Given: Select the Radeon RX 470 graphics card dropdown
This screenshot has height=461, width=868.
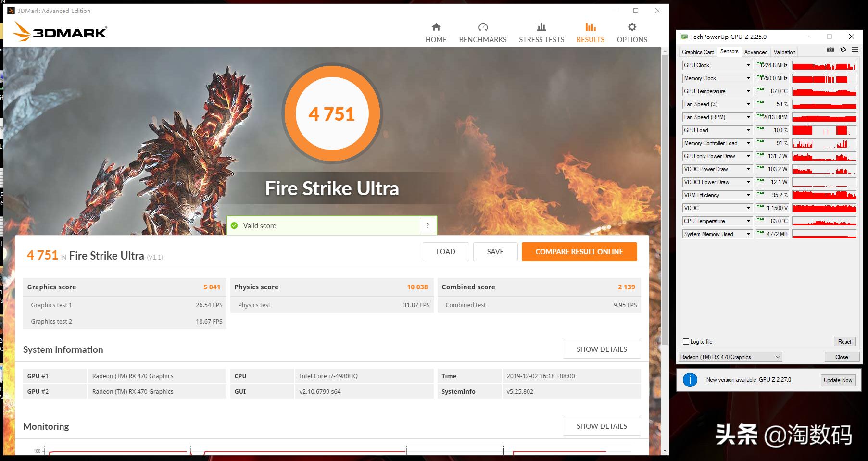Looking at the screenshot, I should coord(730,357).
